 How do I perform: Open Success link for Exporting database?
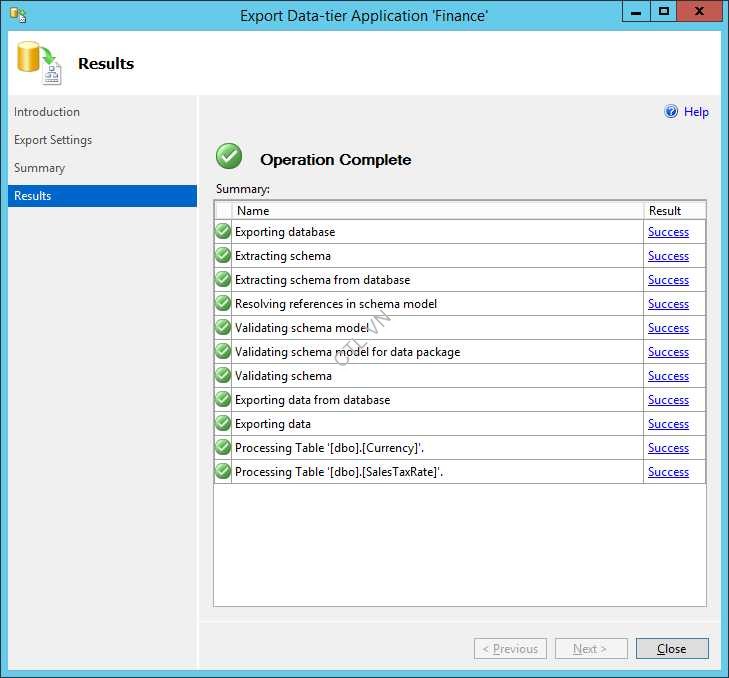(x=668, y=232)
